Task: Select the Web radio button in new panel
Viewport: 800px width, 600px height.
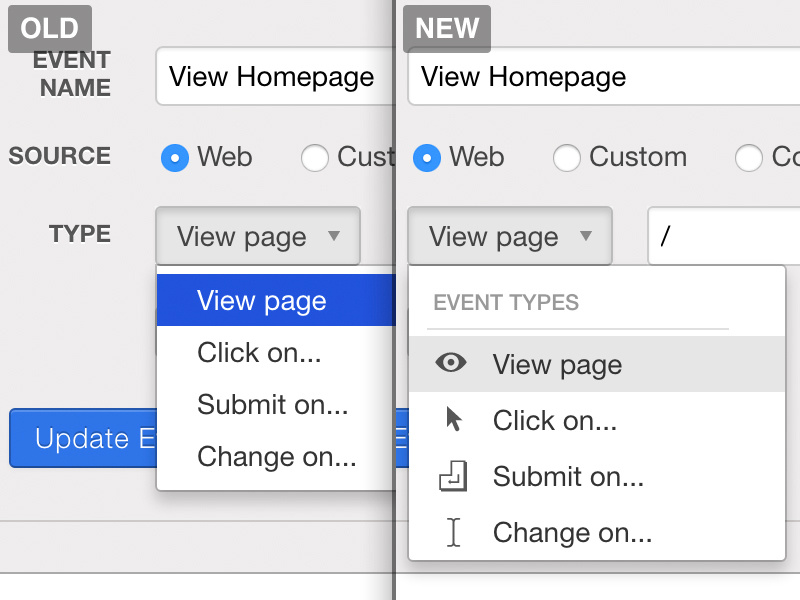Action: (427, 157)
